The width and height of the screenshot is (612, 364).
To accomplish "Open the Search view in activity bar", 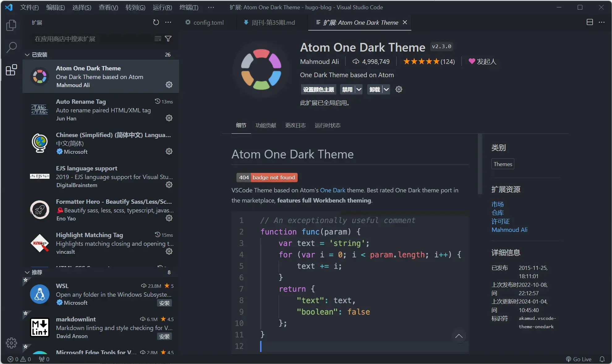I will click(11, 48).
